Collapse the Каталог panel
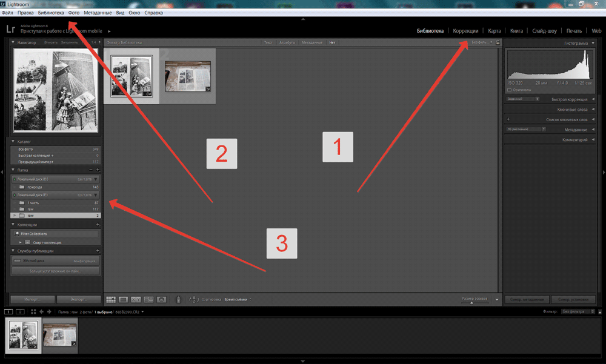 13,142
